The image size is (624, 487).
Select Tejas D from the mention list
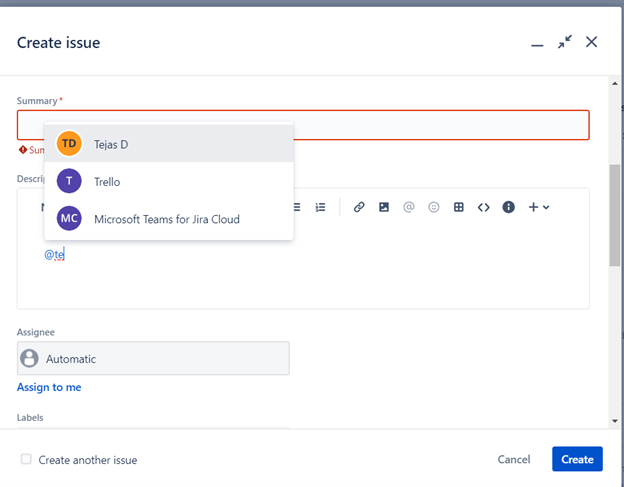tap(169, 144)
